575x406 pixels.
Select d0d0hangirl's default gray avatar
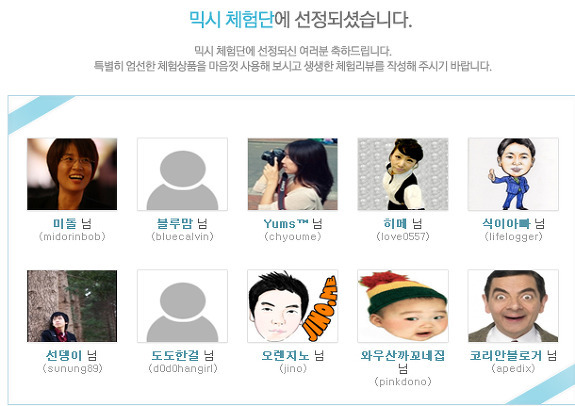pyautogui.click(x=182, y=306)
